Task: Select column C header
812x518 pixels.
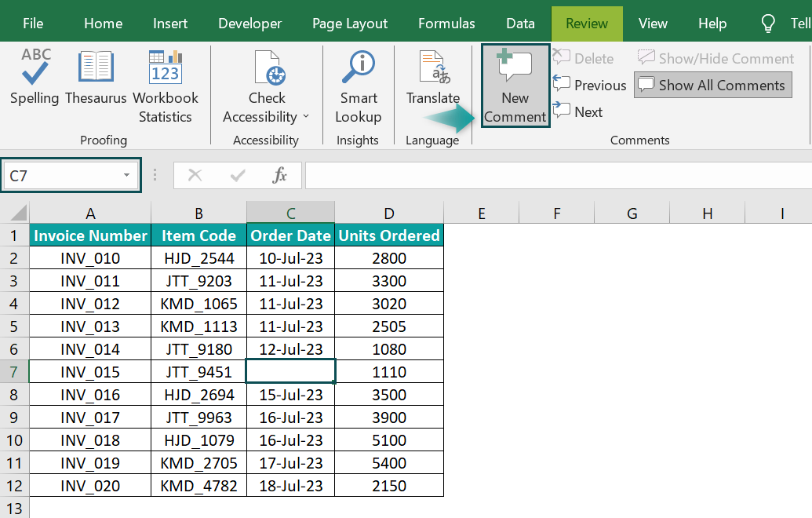Action: coord(290,213)
